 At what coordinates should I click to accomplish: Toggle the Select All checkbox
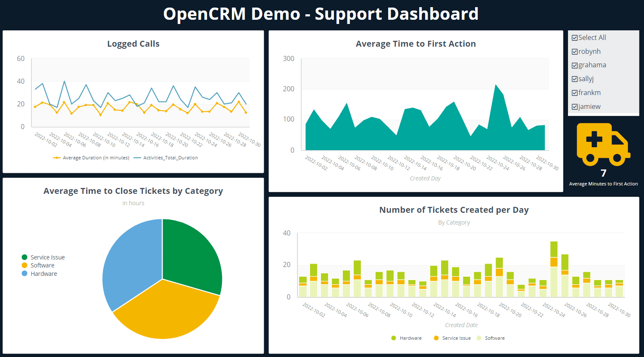574,37
